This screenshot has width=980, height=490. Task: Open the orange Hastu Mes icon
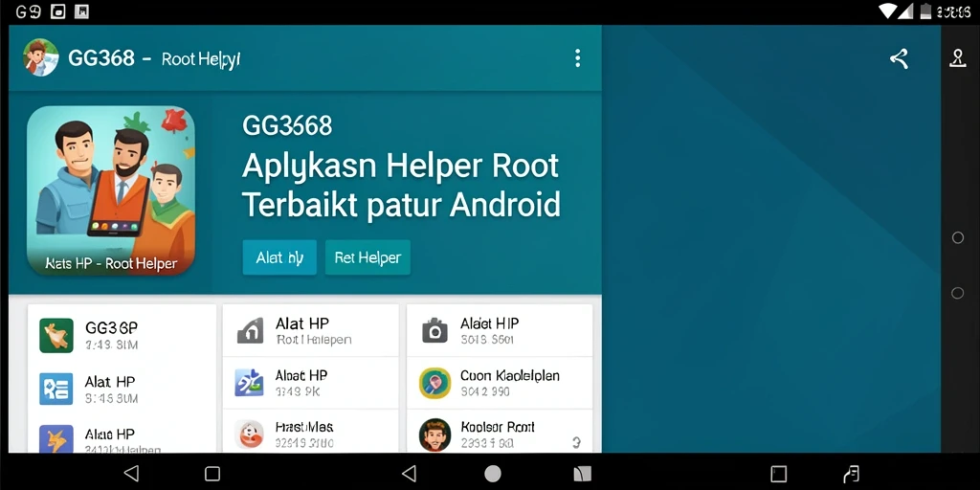(x=249, y=434)
